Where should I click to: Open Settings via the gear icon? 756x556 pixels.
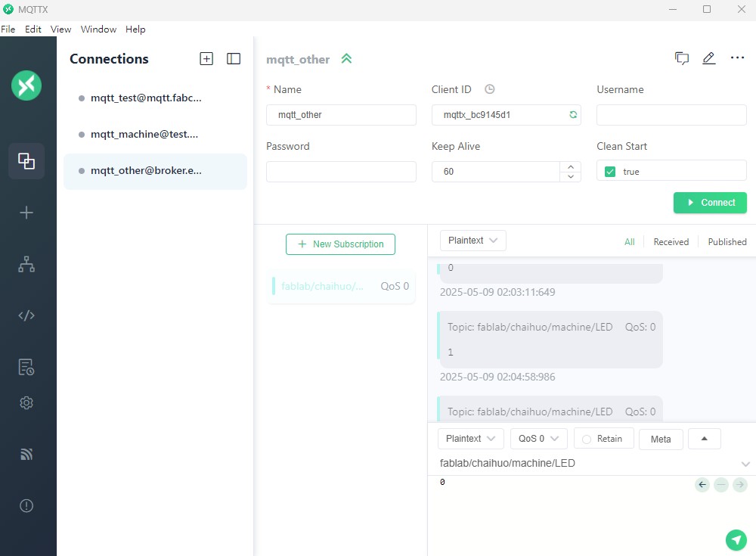[26, 402]
